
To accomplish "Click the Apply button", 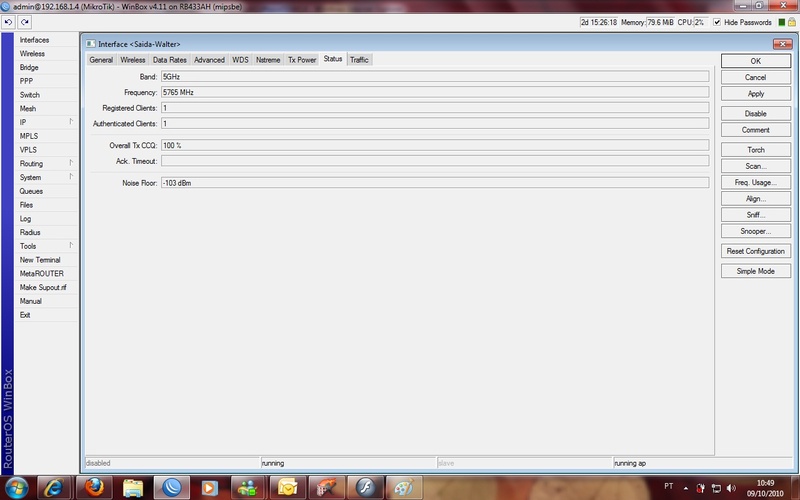I will (756, 94).
